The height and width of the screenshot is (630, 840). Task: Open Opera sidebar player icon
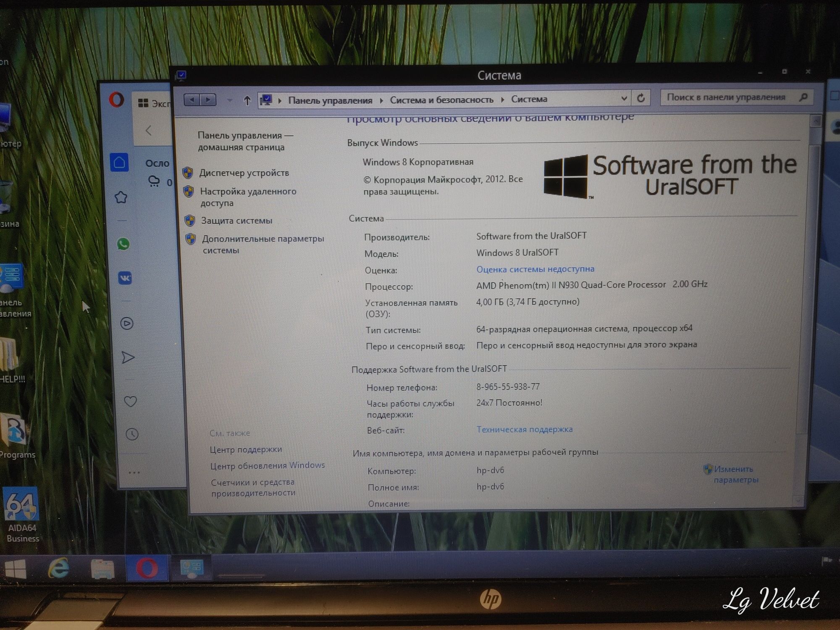pos(127,323)
